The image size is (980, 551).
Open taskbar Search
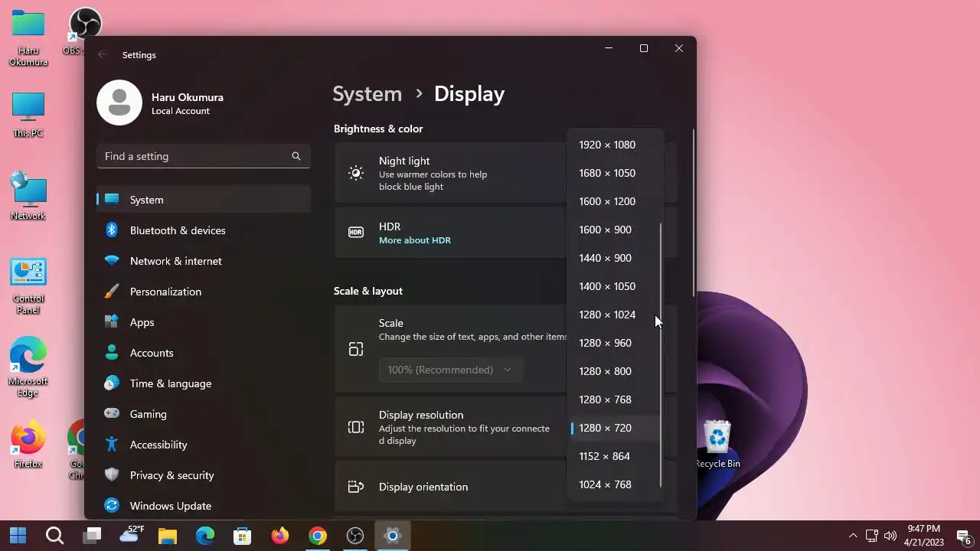pyautogui.click(x=55, y=536)
